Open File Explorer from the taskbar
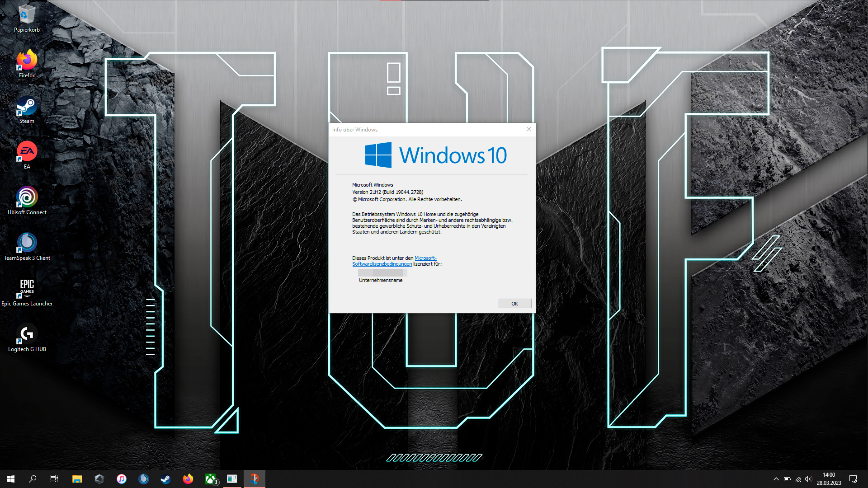Image resolution: width=868 pixels, height=488 pixels. (77, 479)
